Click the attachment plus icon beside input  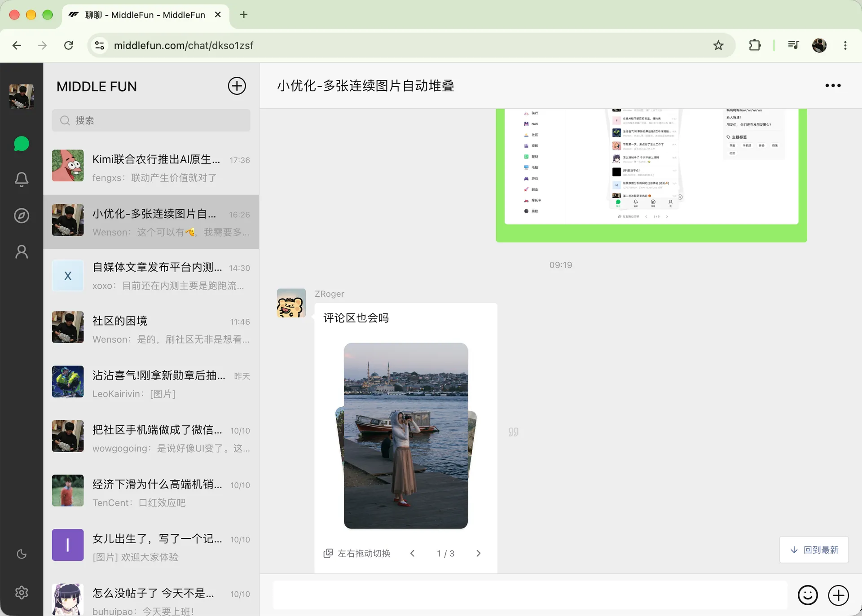(x=838, y=595)
